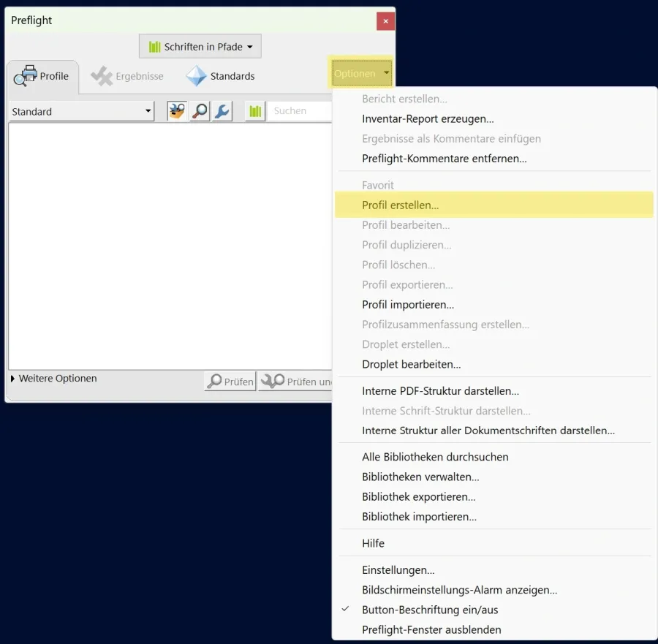Click in the Suchen search field
This screenshot has width=658, height=644.
[x=300, y=111]
